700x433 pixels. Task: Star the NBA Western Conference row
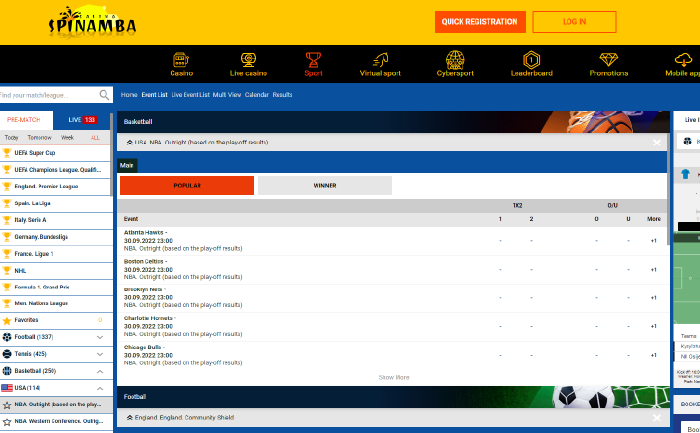7,421
